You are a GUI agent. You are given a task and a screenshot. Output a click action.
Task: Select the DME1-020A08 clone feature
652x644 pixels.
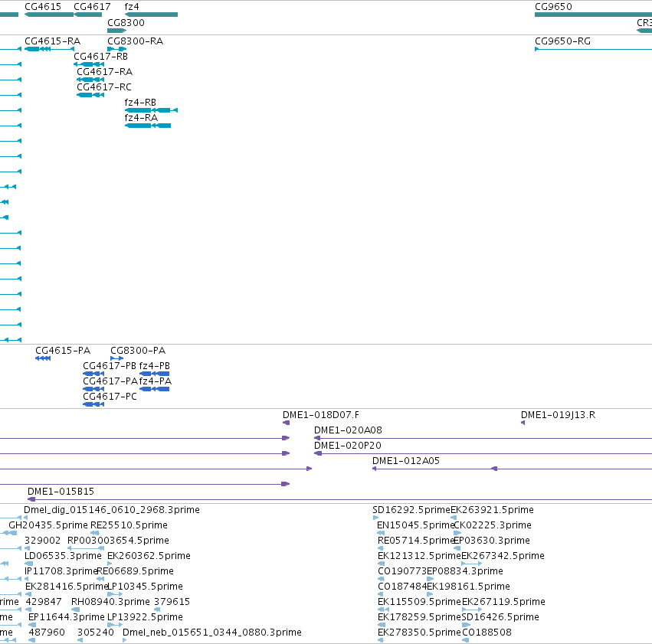pyautogui.click(x=483, y=438)
